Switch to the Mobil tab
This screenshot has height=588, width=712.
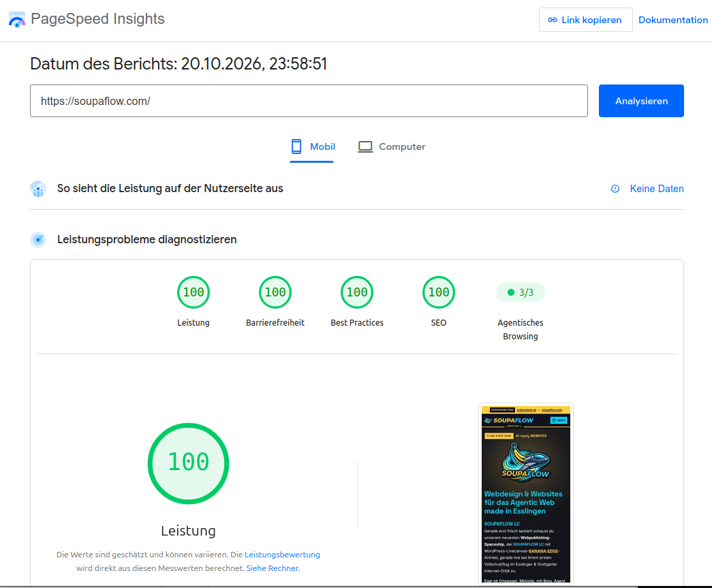click(313, 146)
